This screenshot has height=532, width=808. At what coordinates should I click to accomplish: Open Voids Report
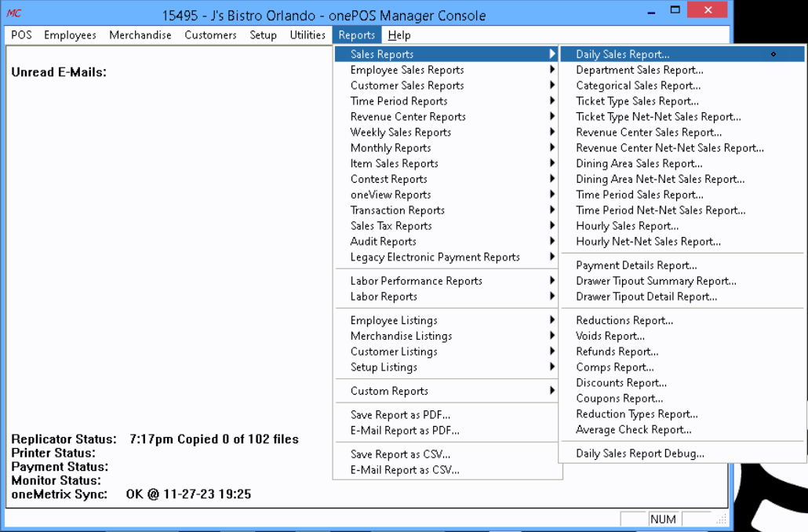(682, 336)
